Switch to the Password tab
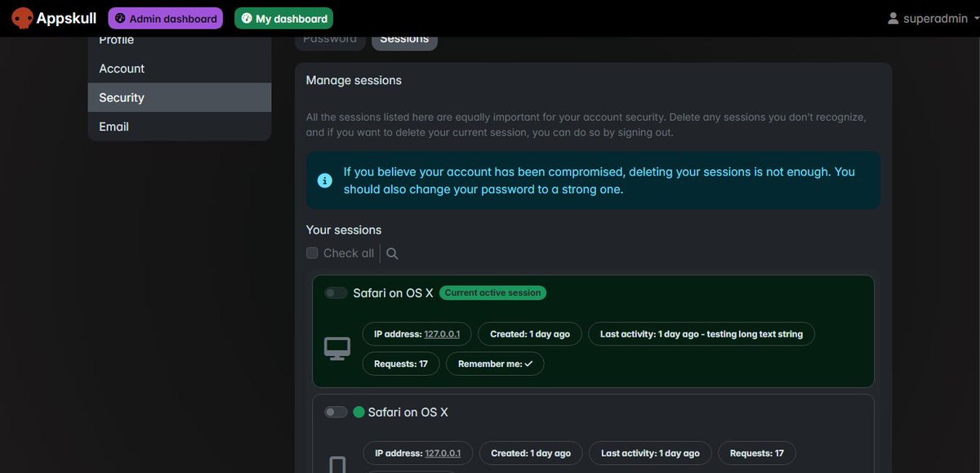This screenshot has height=473, width=980. (330, 40)
